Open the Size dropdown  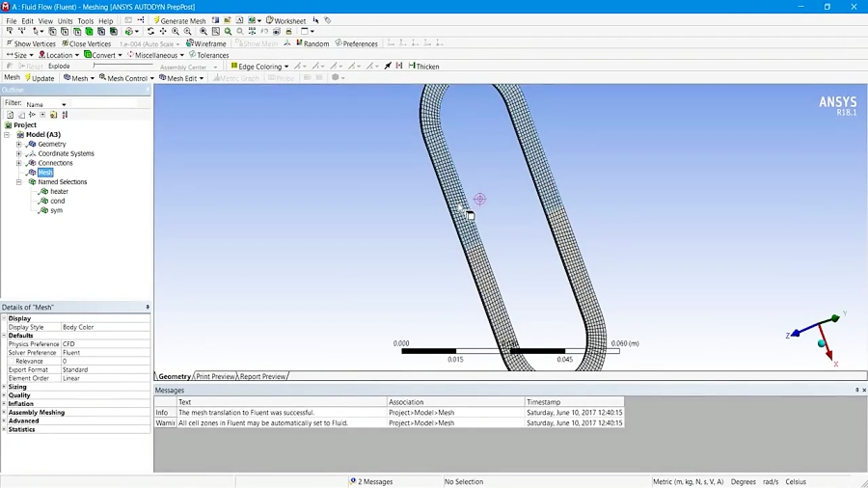click(x=19, y=55)
